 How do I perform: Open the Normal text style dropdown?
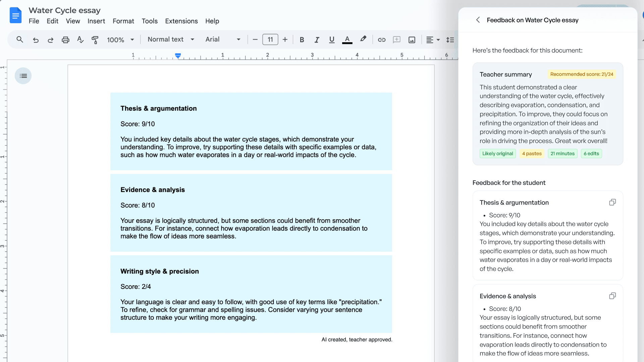[x=171, y=39]
